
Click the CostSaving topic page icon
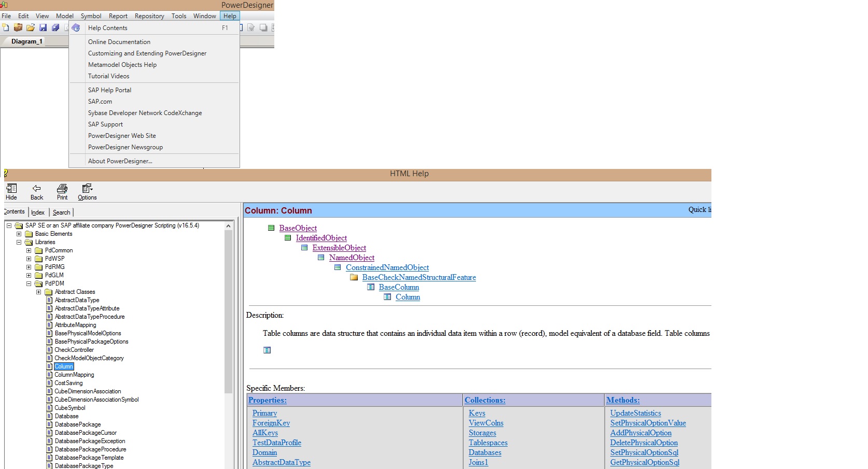click(x=50, y=383)
